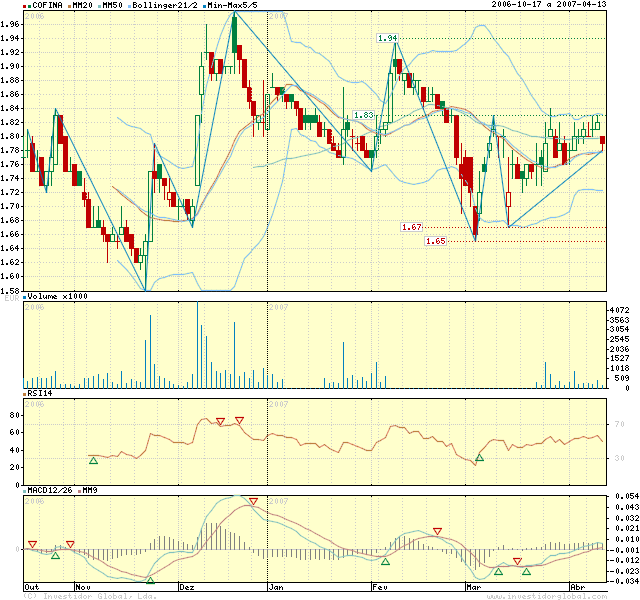Screen dimensions: 640x600
Task: Select the COFINA legend entry
Action: tap(43, 5)
